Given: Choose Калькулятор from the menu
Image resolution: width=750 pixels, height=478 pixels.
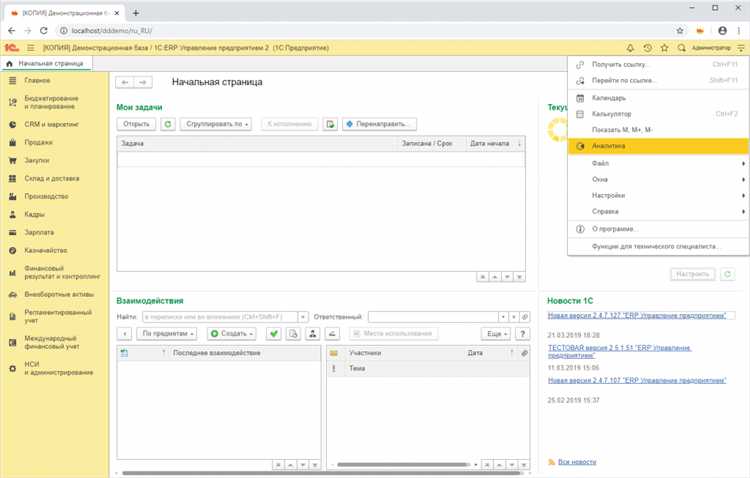Looking at the screenshot, I should pos(613,114).
